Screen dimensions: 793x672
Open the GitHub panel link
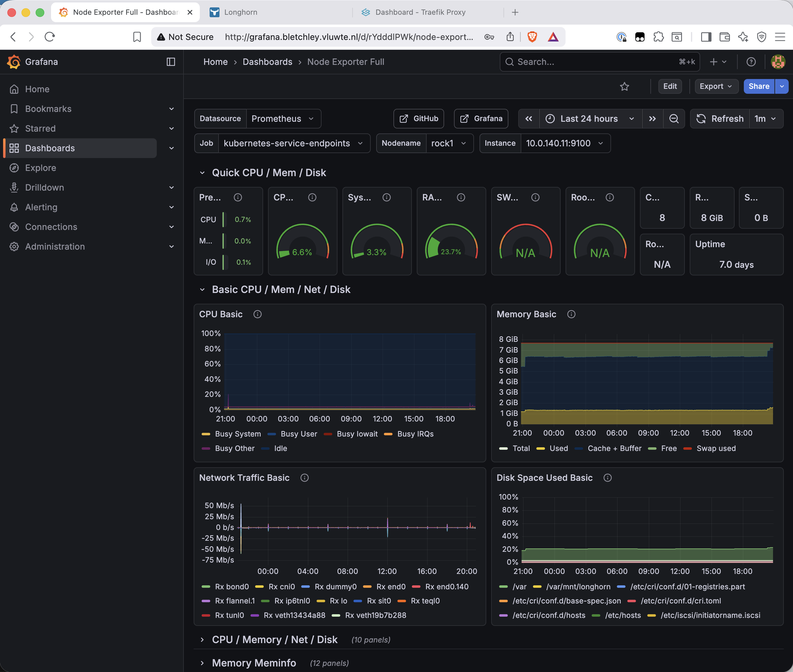click(418, 118)
